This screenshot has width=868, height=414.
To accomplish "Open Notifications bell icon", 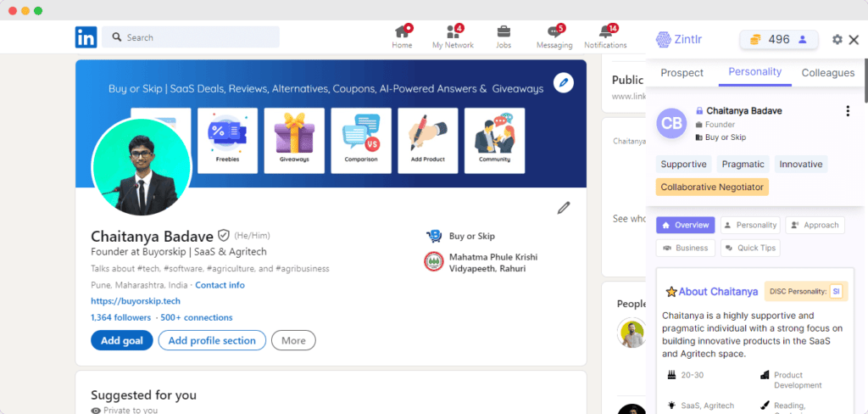I will [605, 32].
